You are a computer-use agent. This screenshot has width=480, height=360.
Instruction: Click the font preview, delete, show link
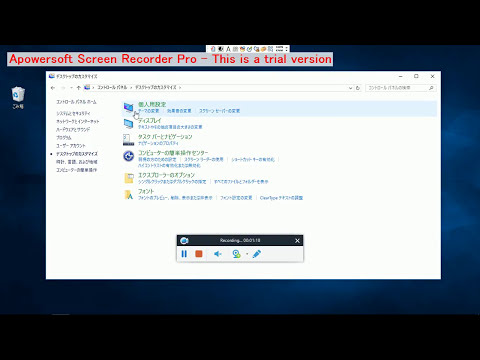click(175, 198)
